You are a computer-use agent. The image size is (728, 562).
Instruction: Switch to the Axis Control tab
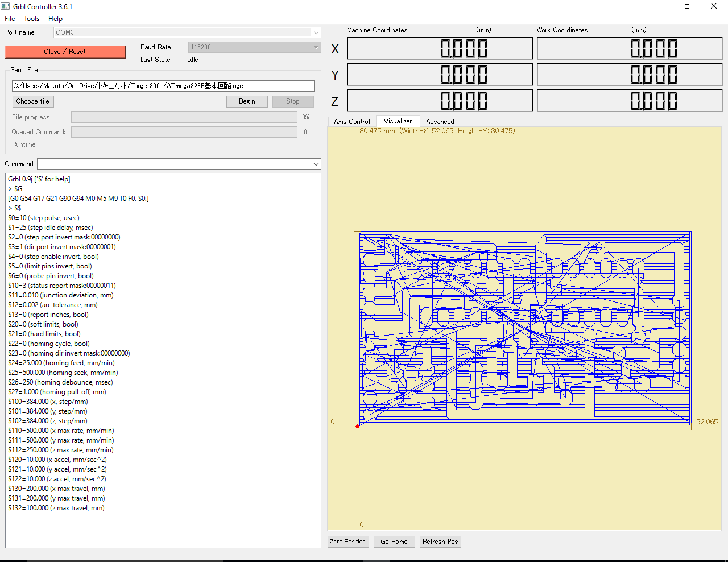click(x=351, y=122)
